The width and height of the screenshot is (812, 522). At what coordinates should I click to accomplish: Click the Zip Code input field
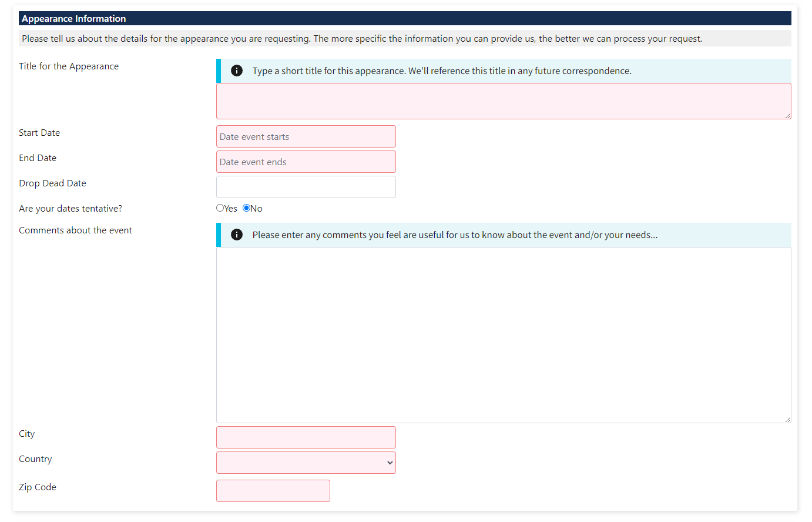(273, 491)
